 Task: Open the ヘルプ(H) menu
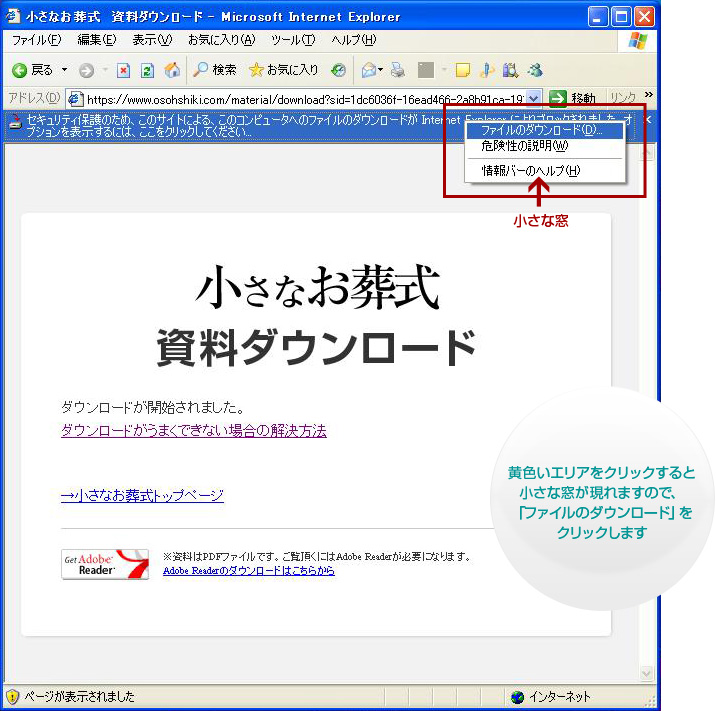353,40
